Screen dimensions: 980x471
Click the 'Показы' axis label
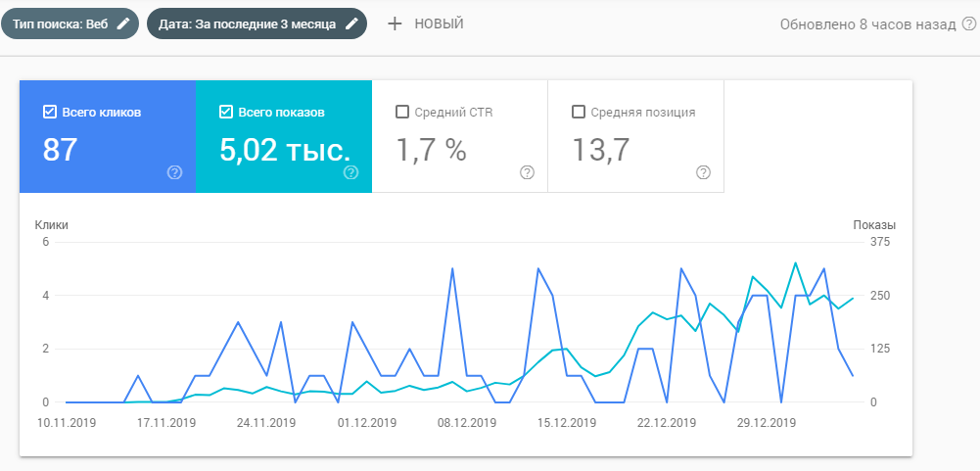coord(874,225)
